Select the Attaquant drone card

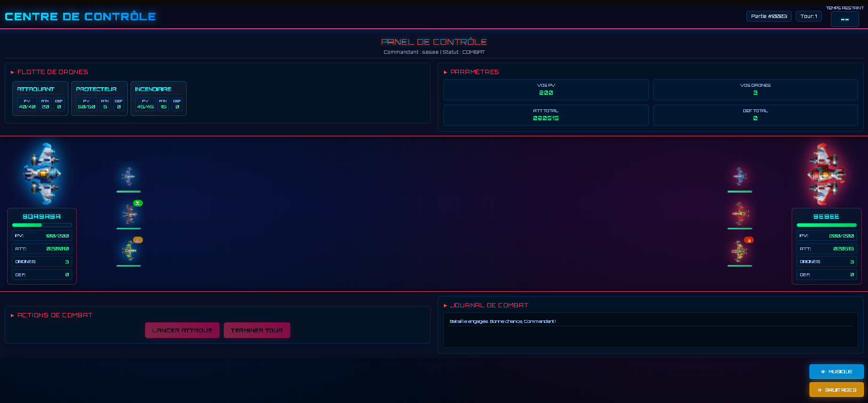41,98
